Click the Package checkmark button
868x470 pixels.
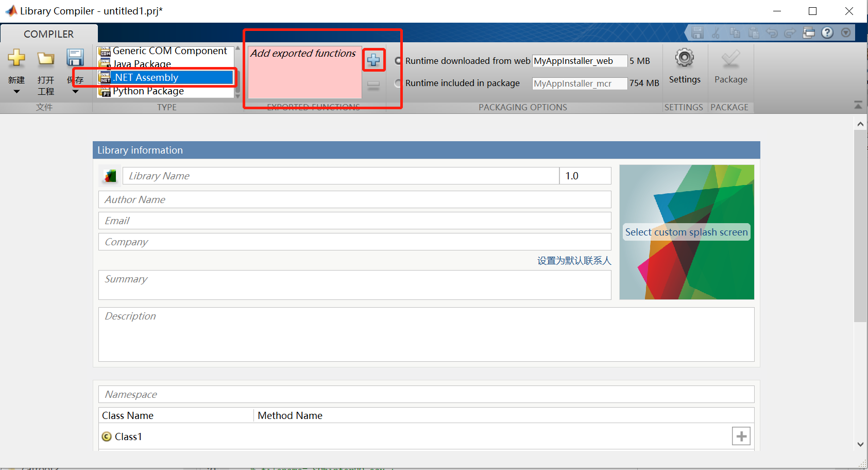[730, 67]
